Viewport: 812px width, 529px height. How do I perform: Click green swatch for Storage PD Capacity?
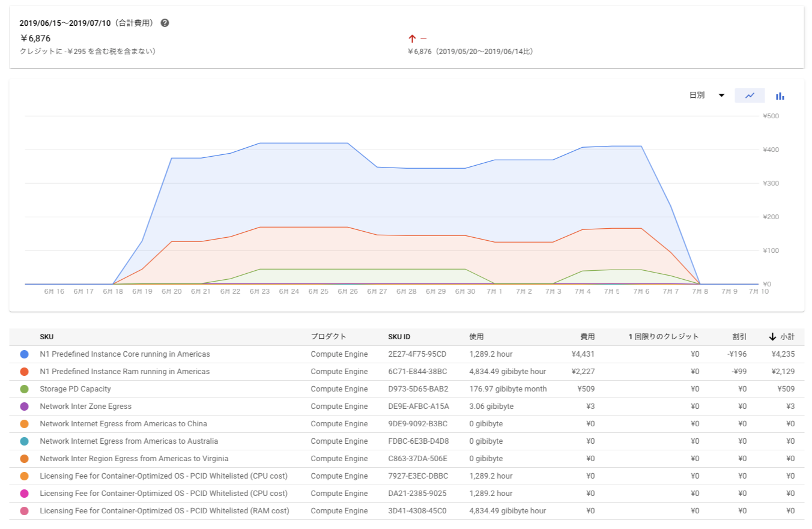[24, 389]
